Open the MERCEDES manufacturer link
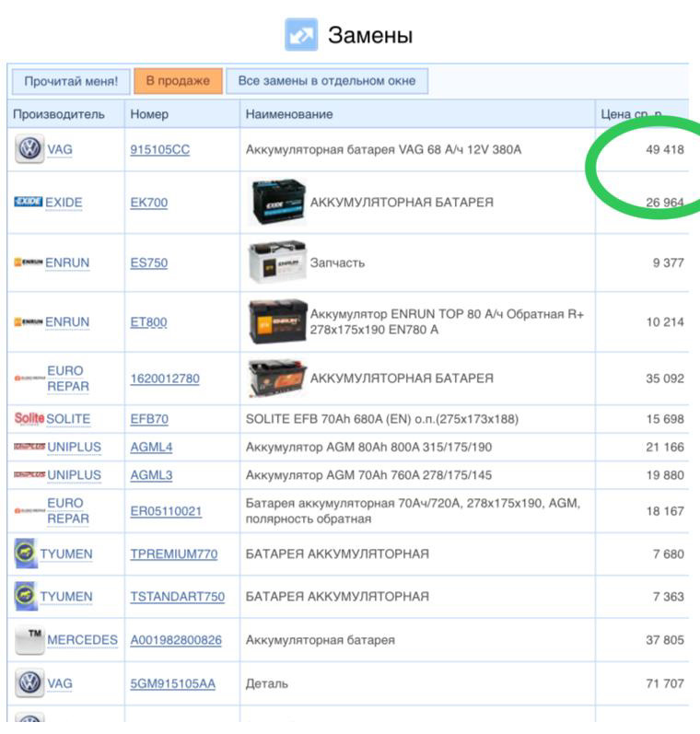This screenshot has height=734, width=700. point(82,640)
